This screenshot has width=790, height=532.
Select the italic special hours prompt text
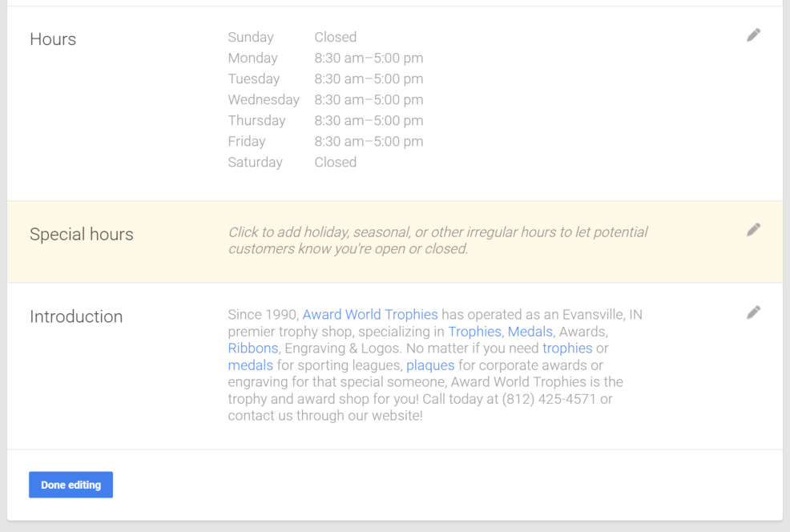pos(437,240)
